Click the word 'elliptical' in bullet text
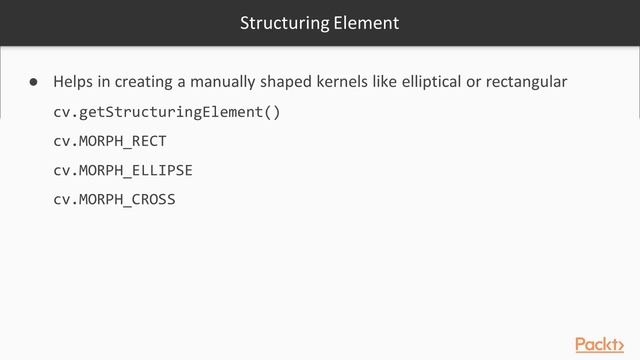 [431, 82]
